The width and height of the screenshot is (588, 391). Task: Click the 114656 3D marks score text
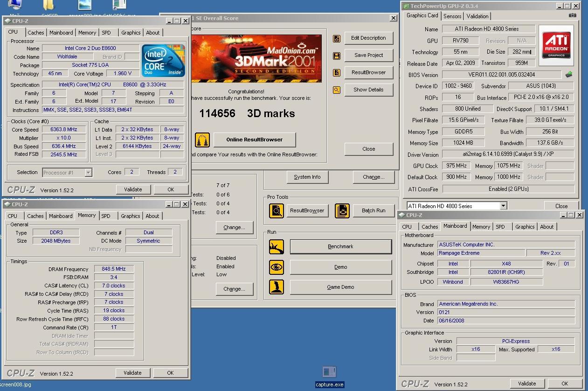point(247,113)
